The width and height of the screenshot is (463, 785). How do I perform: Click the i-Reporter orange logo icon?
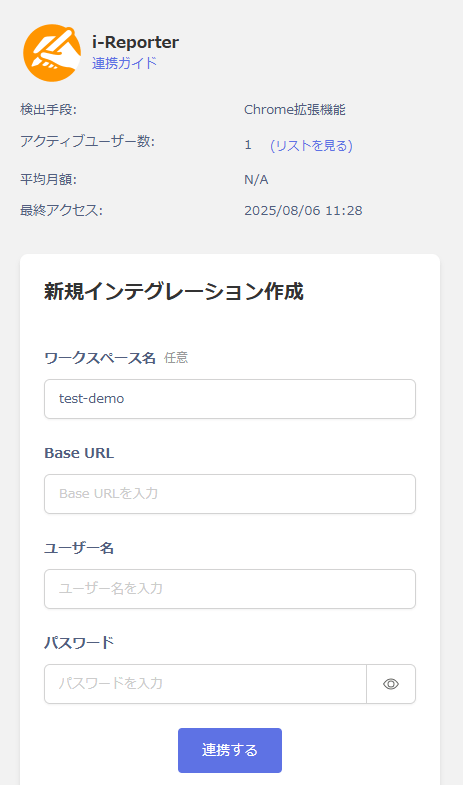52,53
